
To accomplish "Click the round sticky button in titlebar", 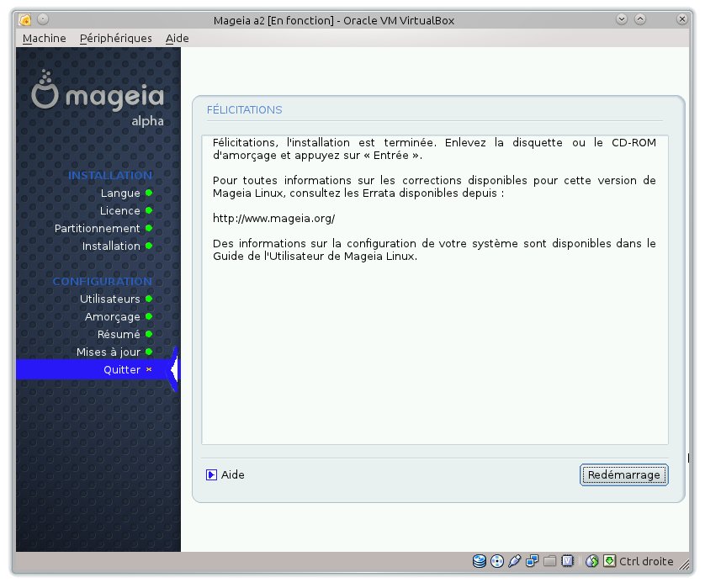I will tap(43, 19).
